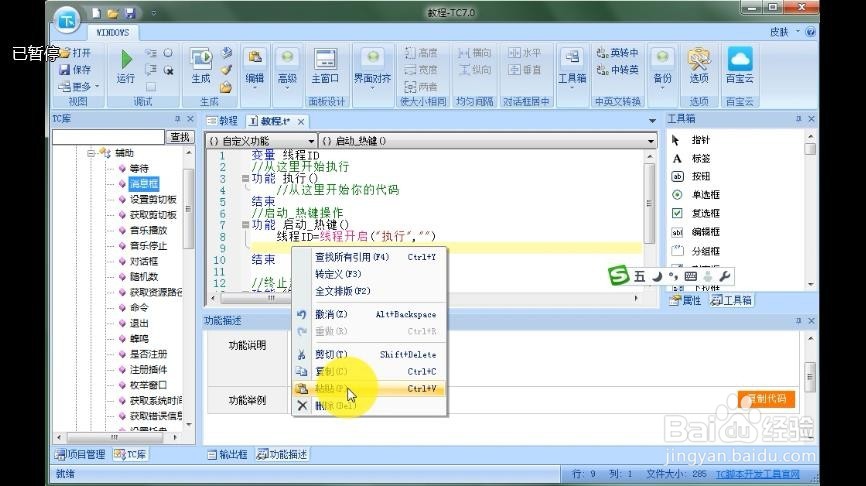The height and width of the screenshot is (486, 866).
Task: Choose 剪切 (T) in context menu
Action: [x=369, y=355]
